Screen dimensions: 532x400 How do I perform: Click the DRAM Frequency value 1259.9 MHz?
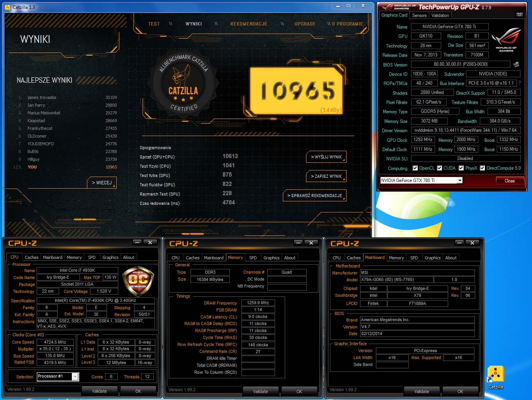(x=258, y=303)
